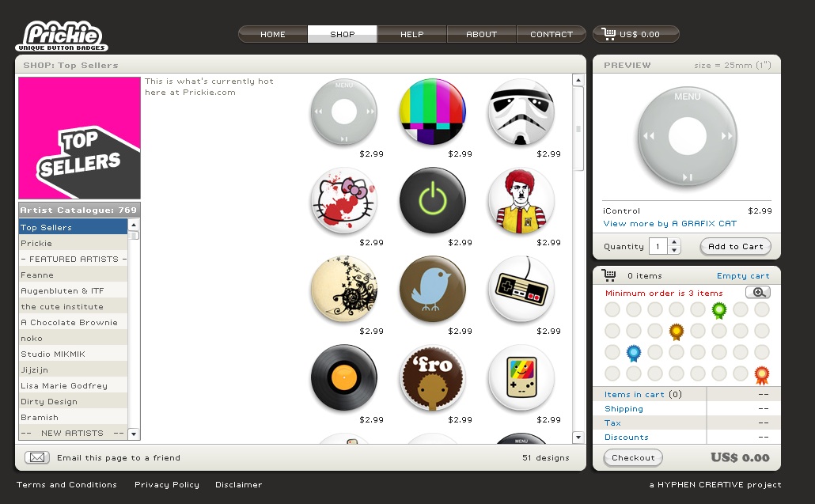Screen dimensions: 815x504
Task: Open the HELP tab
Action: [x=411, y=34]
